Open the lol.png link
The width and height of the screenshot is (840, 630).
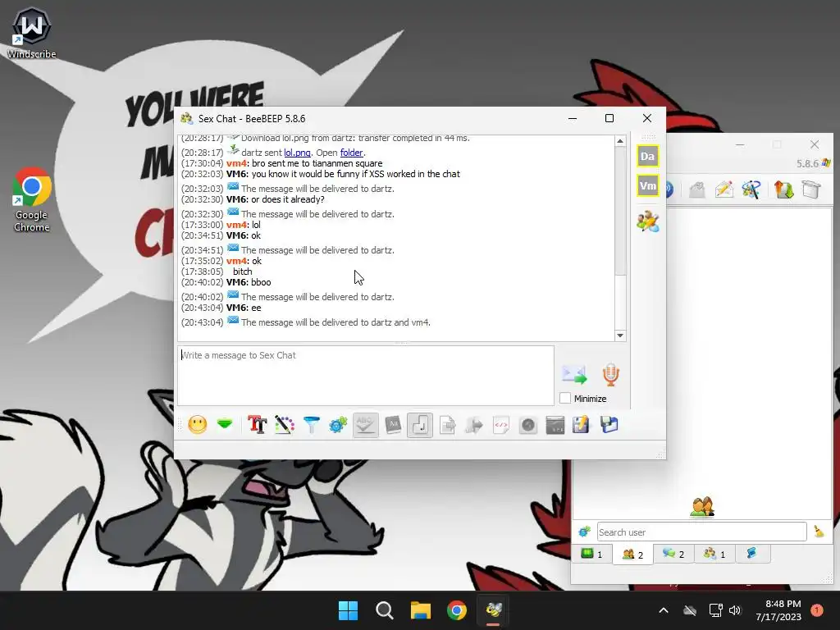pos(297,153)
